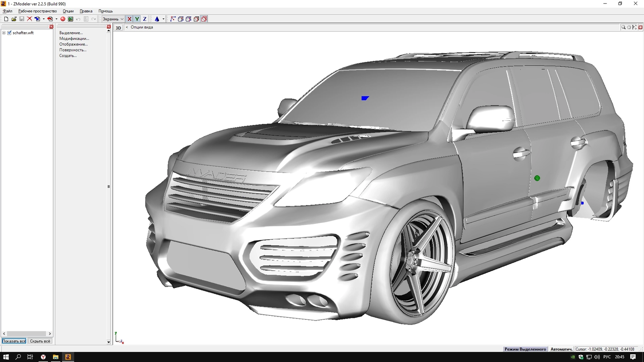
Task: Click the magnifier zoom icon in viewport
Action: click(x=623, y=27)
